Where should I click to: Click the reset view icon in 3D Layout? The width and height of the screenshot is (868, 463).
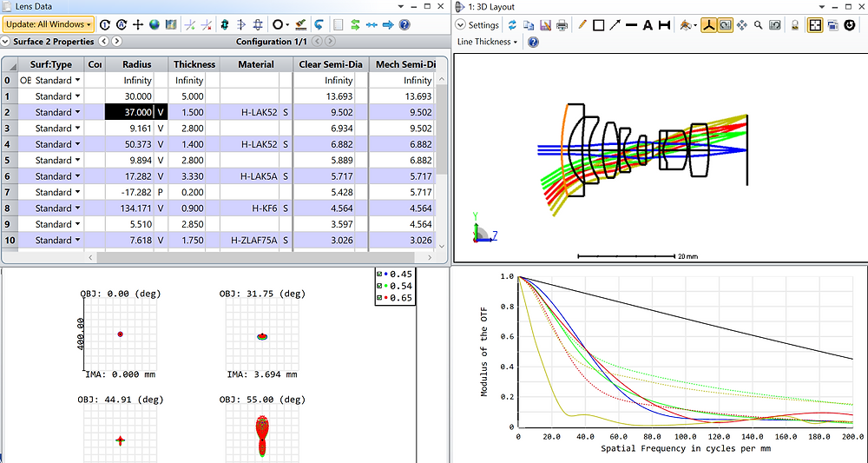point(775,25)
